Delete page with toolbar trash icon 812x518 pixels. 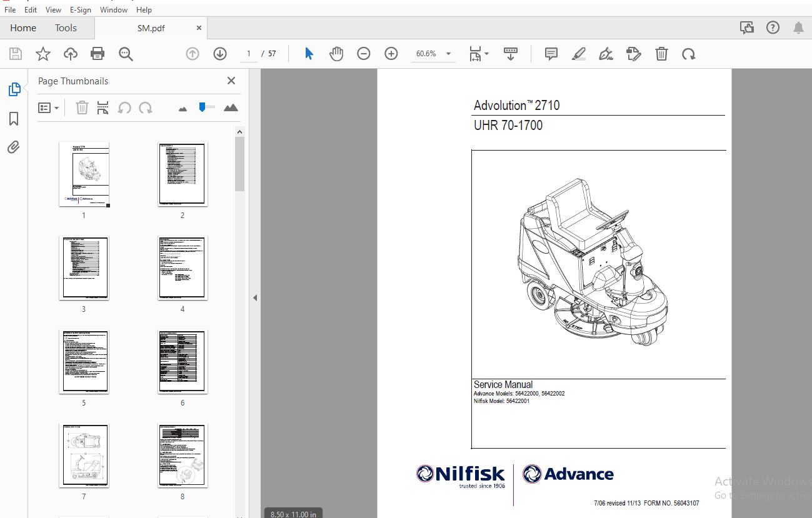click(x=661, y=54)
